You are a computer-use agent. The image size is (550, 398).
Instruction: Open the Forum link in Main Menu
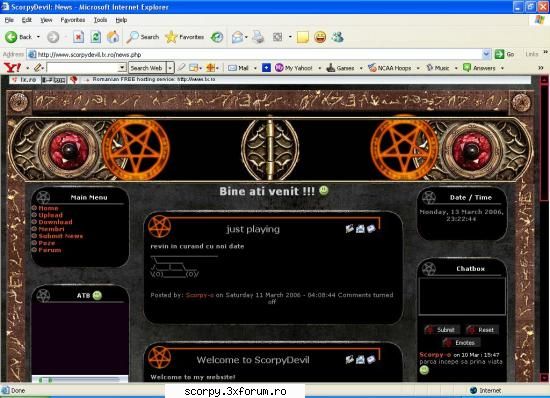pos(49,250)
